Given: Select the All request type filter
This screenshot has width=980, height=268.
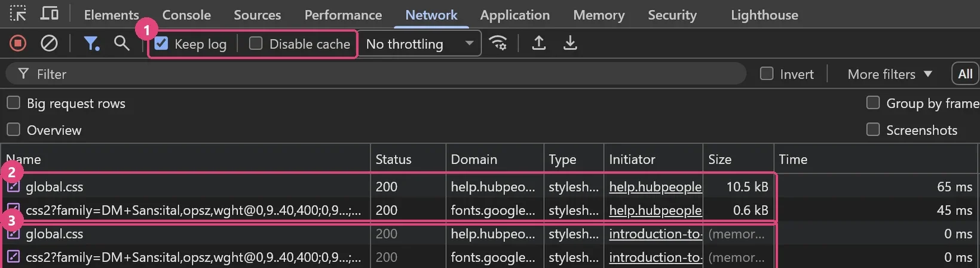Looking at the screenshot, I should pos(965,74).
